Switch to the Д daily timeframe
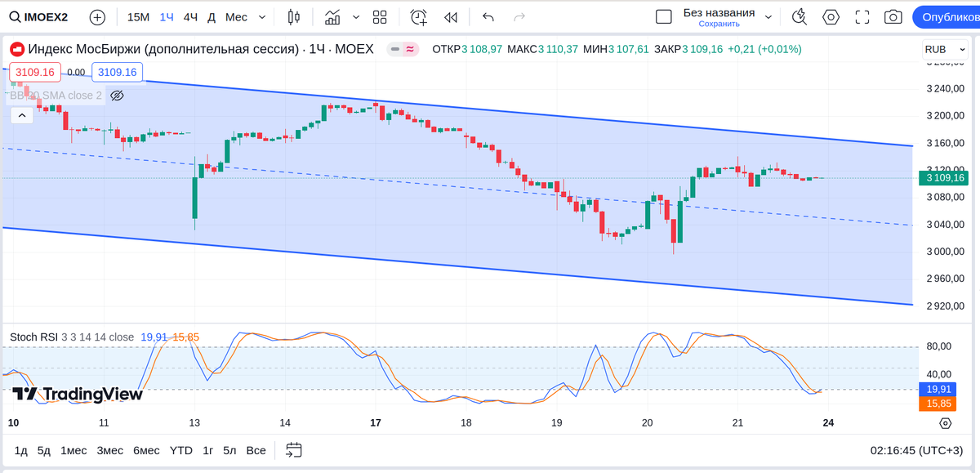980x473 pixels. point(212,16)
